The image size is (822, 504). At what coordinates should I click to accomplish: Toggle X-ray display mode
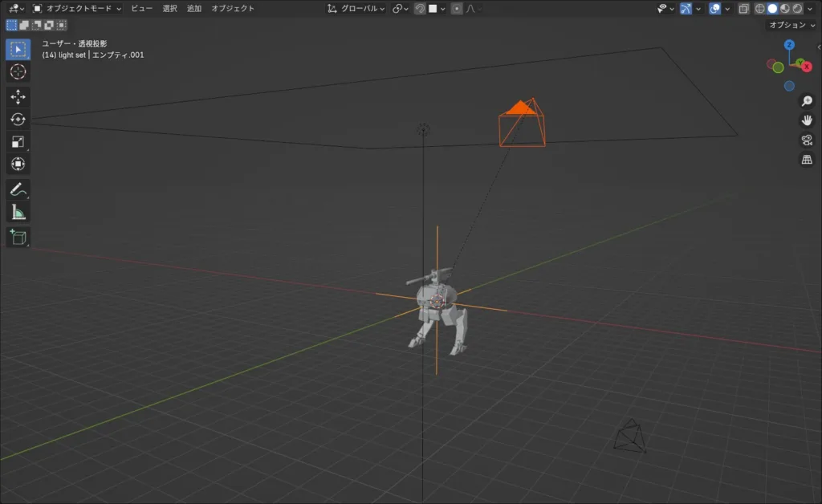pyautogui.click(x=743, y=9)
